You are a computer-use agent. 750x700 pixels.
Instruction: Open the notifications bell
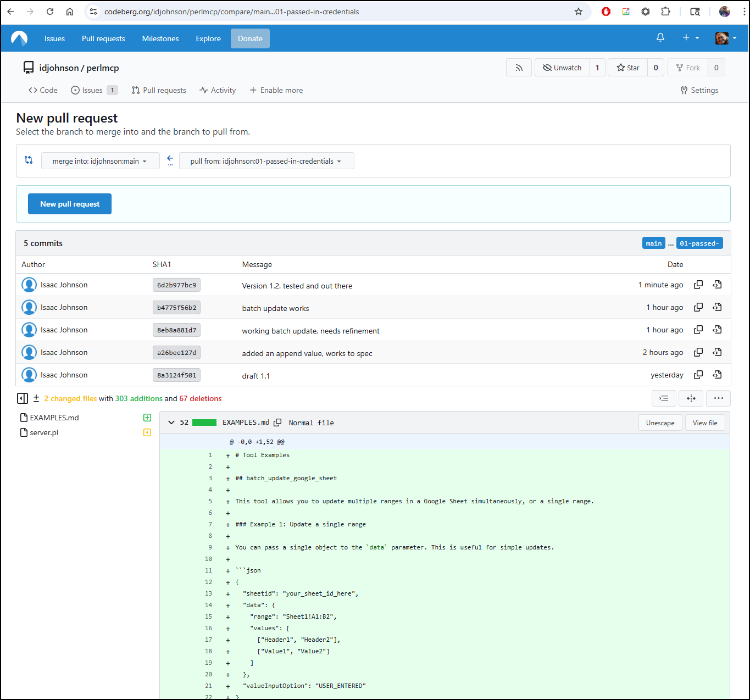coord(660,38)
